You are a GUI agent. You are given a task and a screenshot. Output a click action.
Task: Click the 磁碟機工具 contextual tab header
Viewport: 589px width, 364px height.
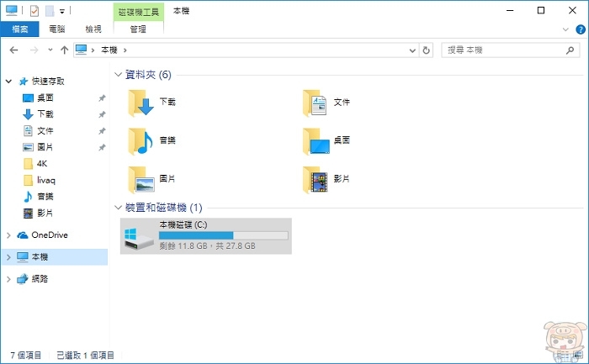point(139,12)
